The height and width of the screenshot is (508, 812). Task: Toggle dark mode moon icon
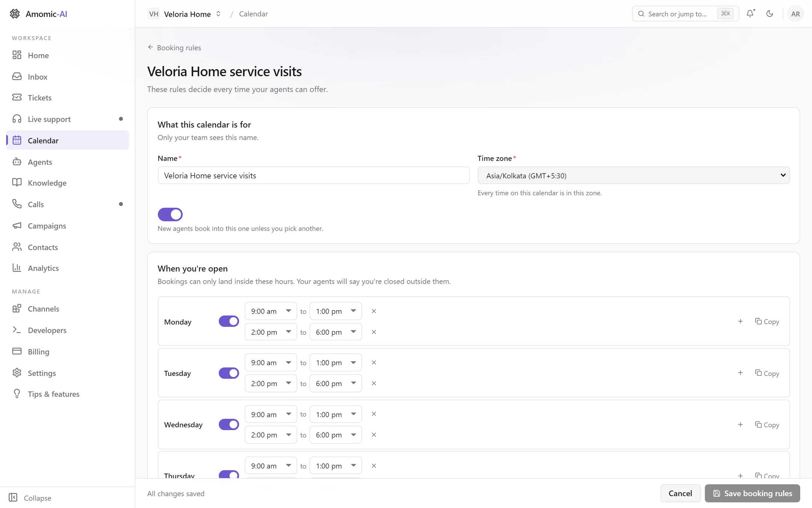pyautogui.click(x=770, y=14)
